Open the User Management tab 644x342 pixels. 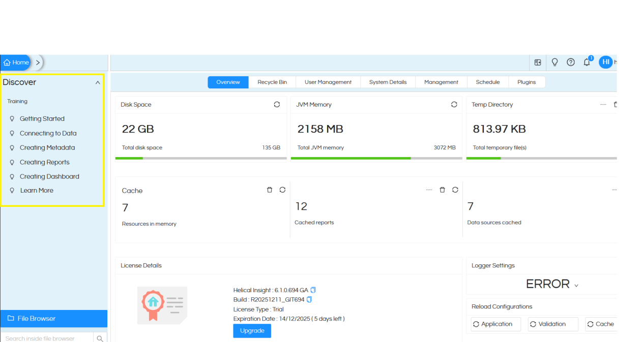tap(328, 82)
